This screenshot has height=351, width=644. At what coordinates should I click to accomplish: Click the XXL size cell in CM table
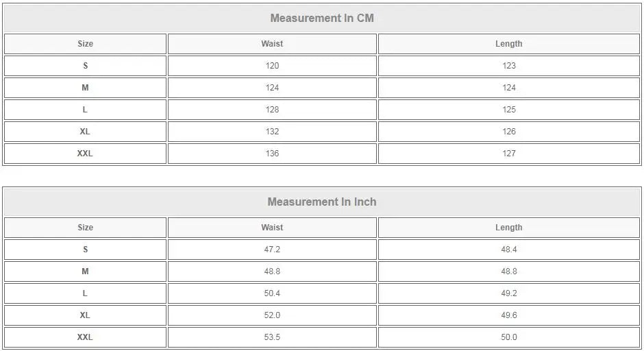pyautogui.click(x=85, y=154)
